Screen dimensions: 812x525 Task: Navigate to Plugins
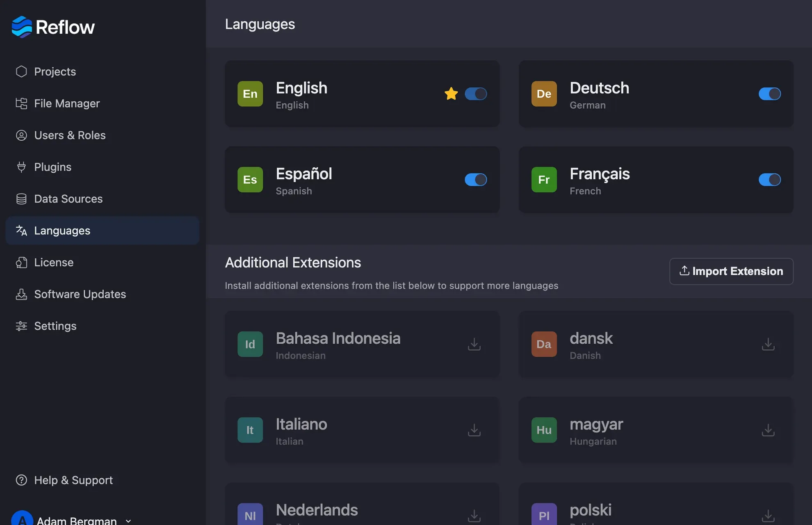[x=102, y=167]
